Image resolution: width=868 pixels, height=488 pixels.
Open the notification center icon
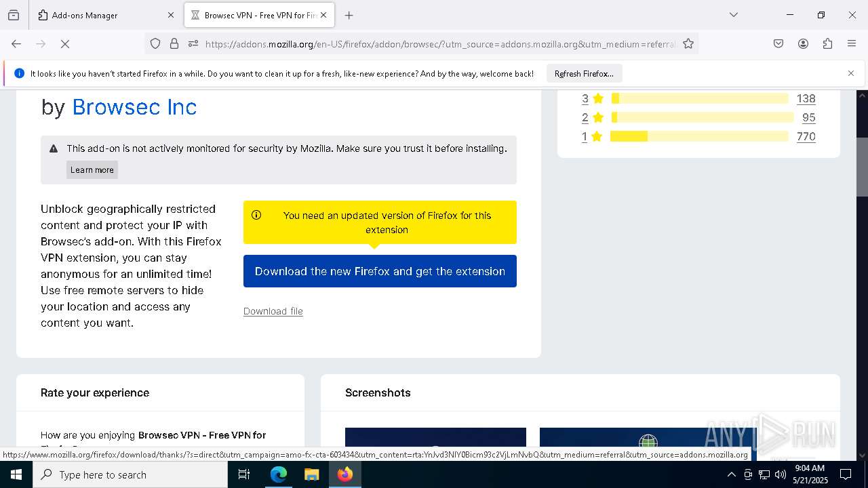coord(846,474)
